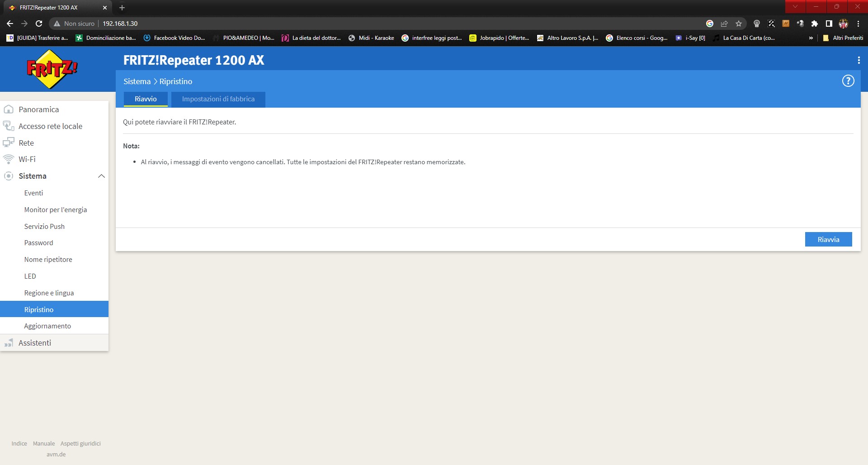Open the Indice footer link
This screenshot has width=868, height=465.
tap(19, 444)
